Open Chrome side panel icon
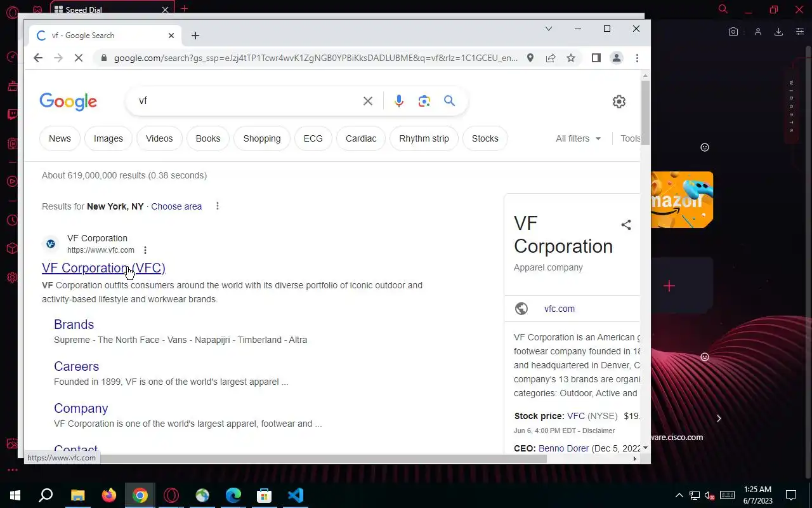812x508 pixels. point(596,58)
